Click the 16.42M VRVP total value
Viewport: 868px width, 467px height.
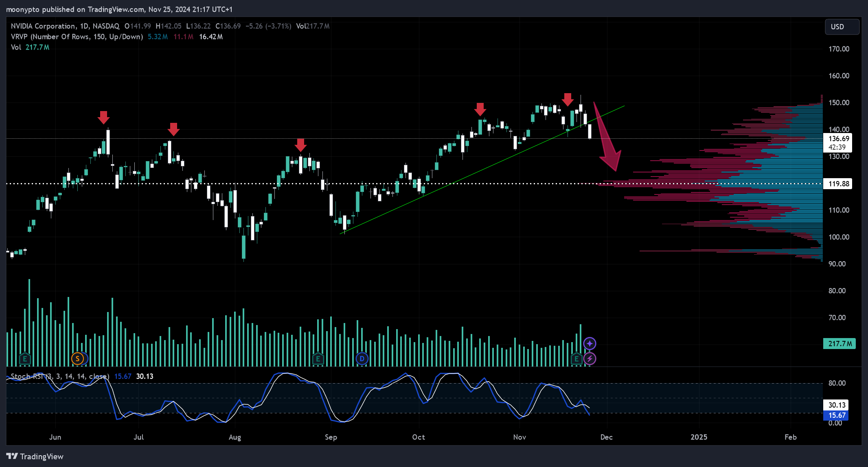[211, 37]
